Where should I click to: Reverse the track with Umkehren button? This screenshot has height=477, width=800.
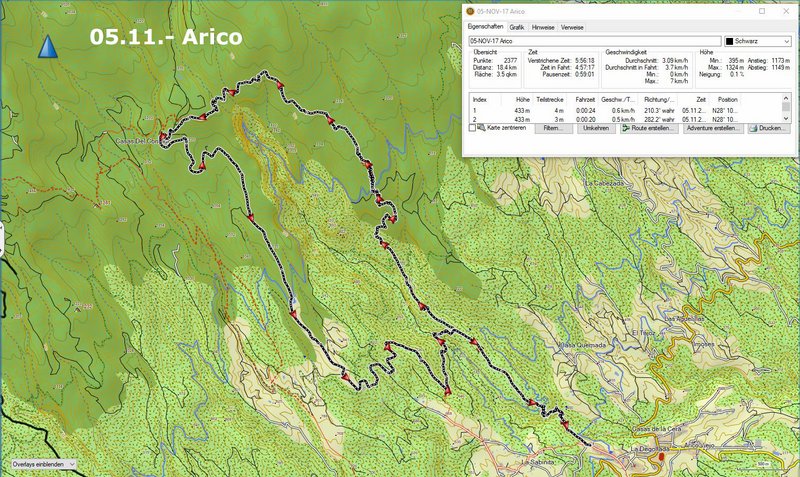(x=596, y=129)
